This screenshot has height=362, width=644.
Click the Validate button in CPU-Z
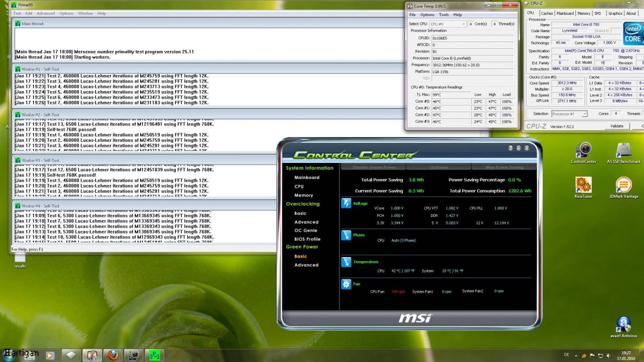(617, 126)
